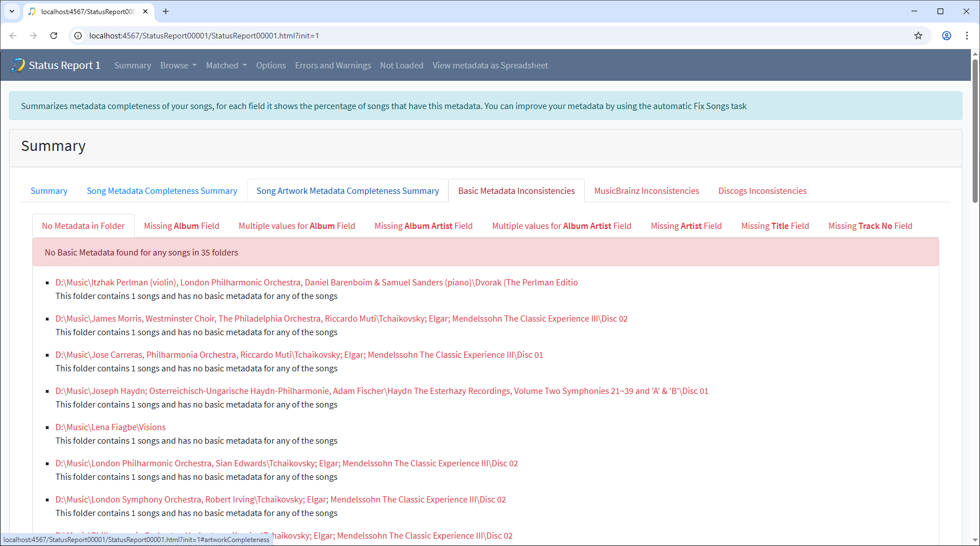This screenshot has width=980, height=546.
Task: Click the vertical page scrollbar
Action: [975, 130]
